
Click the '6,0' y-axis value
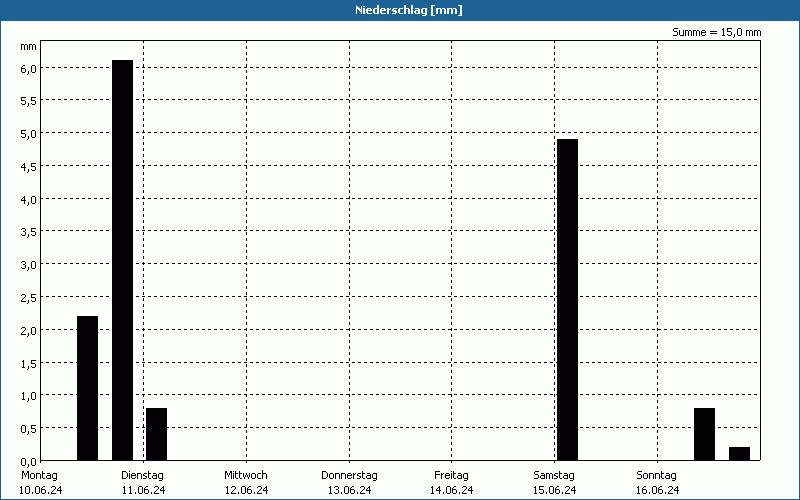[x=29, y=69]
